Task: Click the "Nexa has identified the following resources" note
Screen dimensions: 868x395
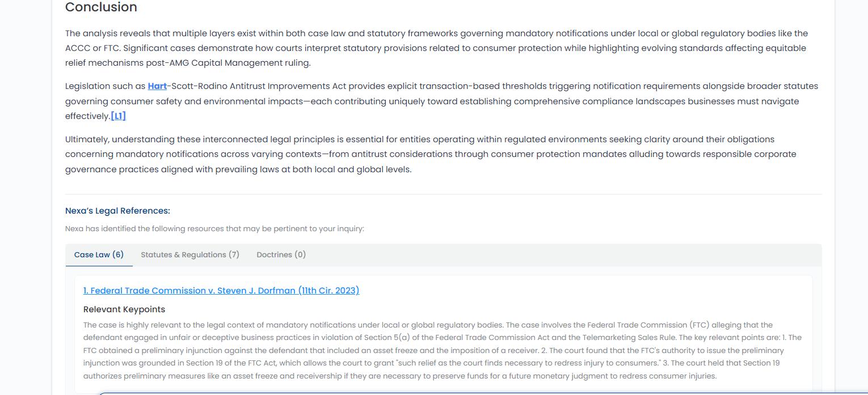Action: (x=214, y=229)
